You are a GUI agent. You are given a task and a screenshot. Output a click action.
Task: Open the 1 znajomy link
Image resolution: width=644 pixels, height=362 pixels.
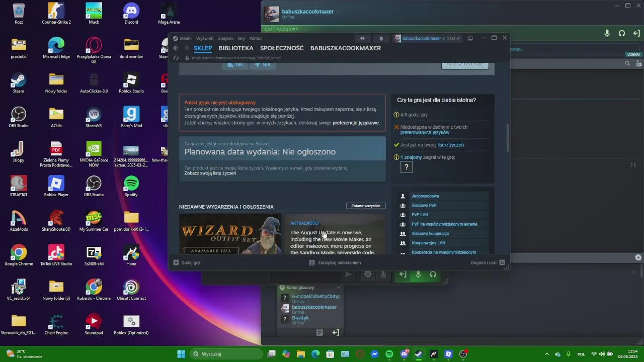411,157
